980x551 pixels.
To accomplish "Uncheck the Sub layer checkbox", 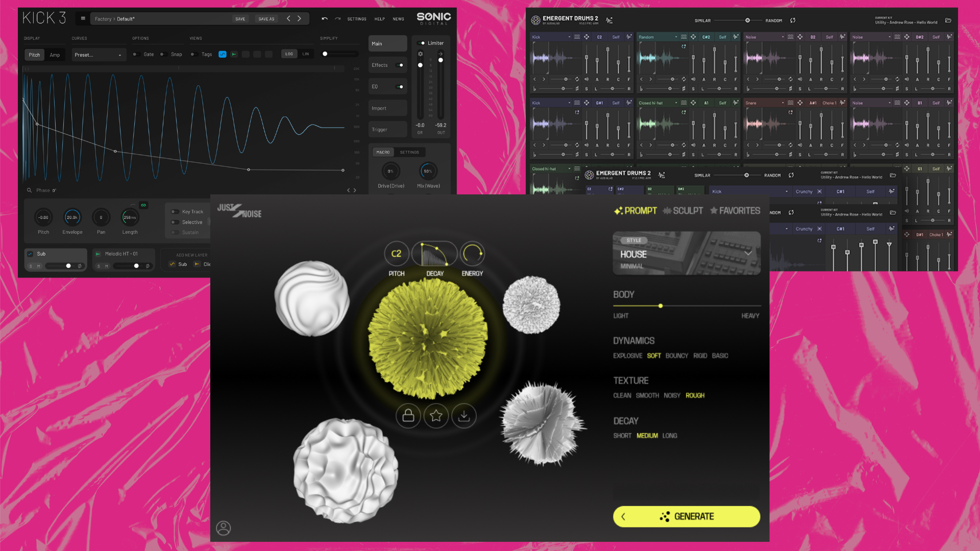I will (30, 254).
